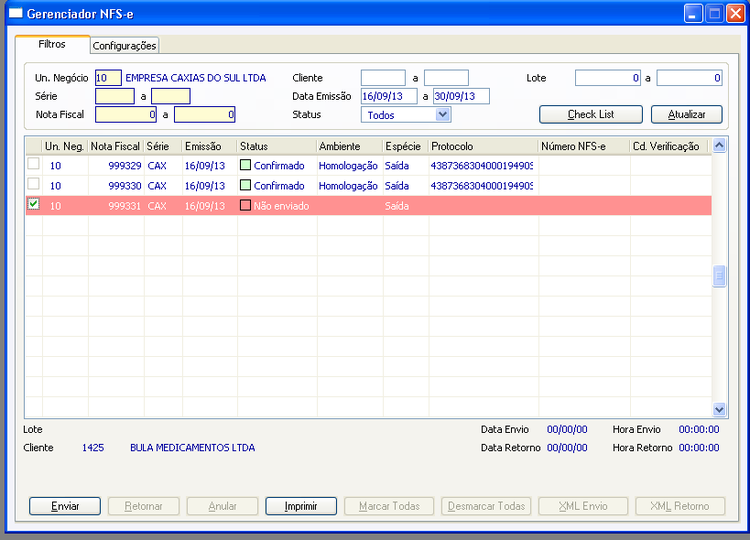
Task: Click the protocol number in the 999330 row
Action: click(x=482, y=186)
